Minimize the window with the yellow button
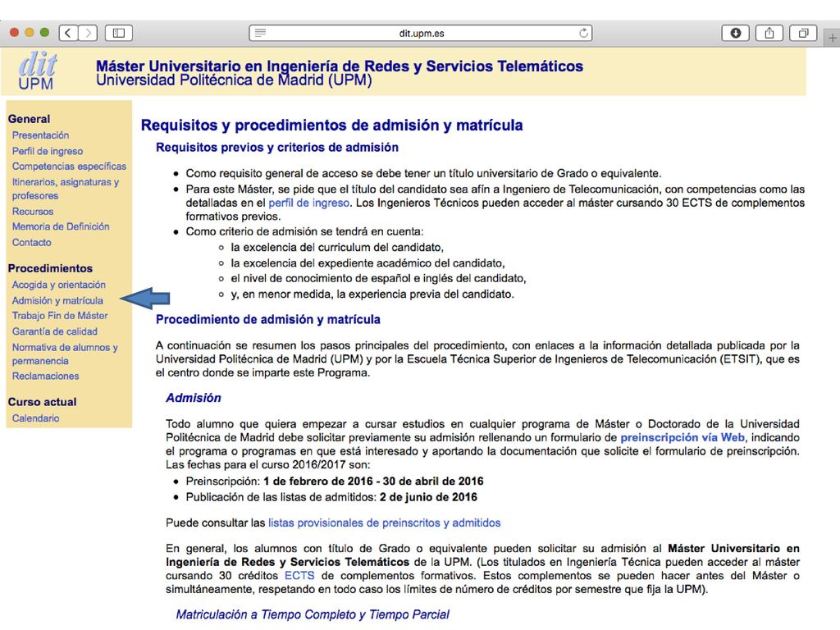 30,33
